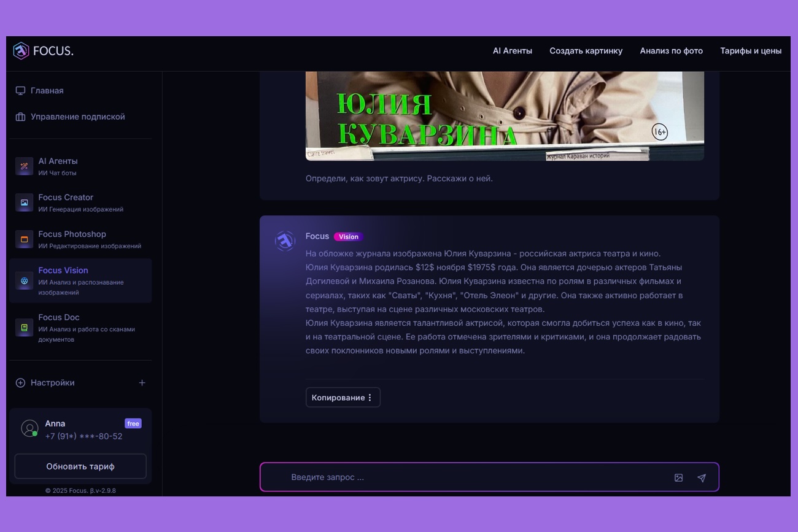Viewport: 798px width, 532px height.
Task: Open AI Агенты in top navigation
Action: click(x=512, y=51)
